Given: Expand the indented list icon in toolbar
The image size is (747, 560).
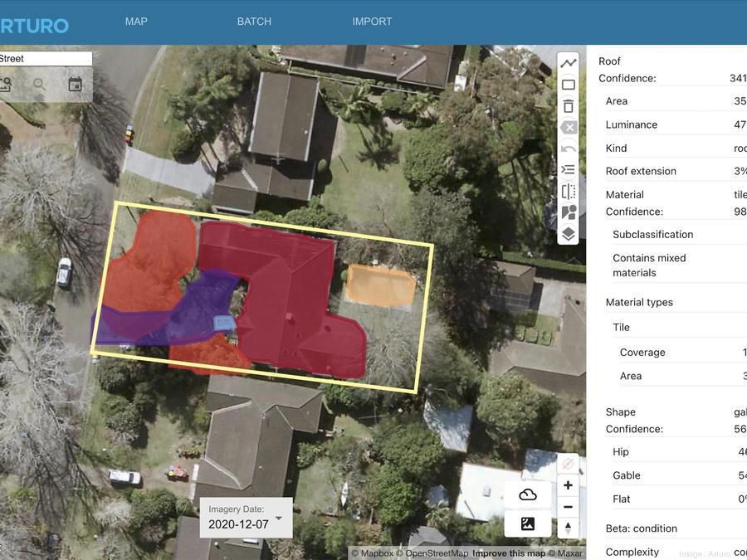Looking at the screenshot, I should coord(569,169).
